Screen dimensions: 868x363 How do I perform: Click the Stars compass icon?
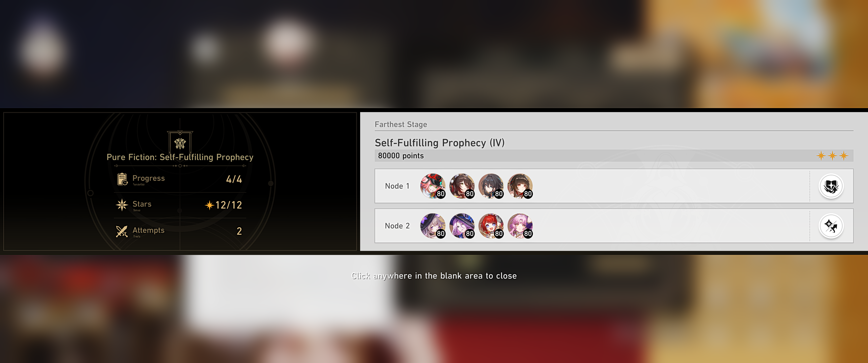122,205
